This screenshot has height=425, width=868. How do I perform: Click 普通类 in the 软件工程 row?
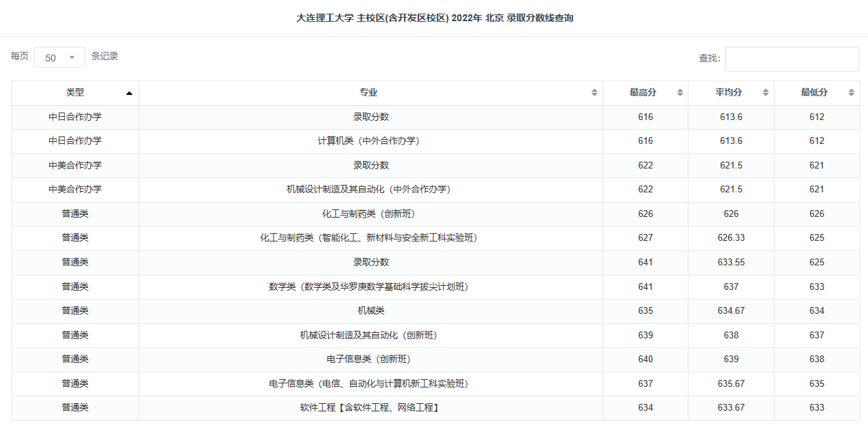(x=75, y=408)
